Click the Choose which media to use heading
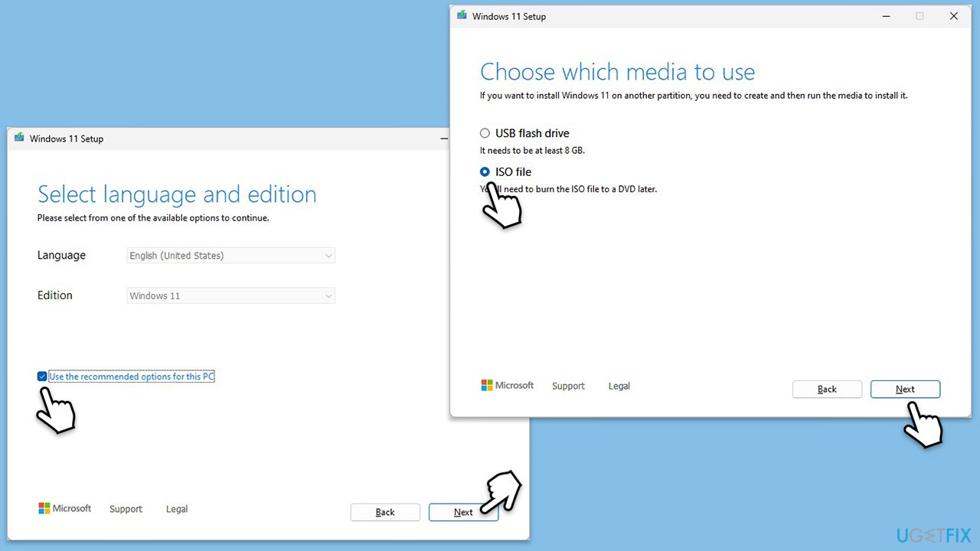Screen dimensions: 980x551 tap(617, 72)
